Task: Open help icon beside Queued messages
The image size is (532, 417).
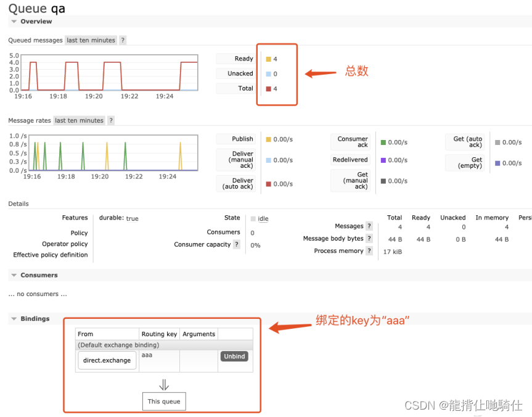Action: [123, 40]
